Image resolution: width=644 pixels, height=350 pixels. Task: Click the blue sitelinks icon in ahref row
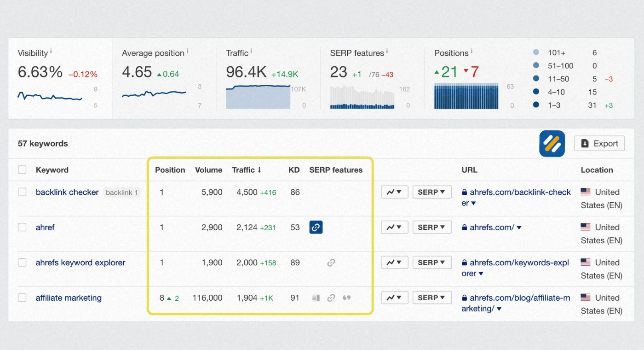(316, 227)
